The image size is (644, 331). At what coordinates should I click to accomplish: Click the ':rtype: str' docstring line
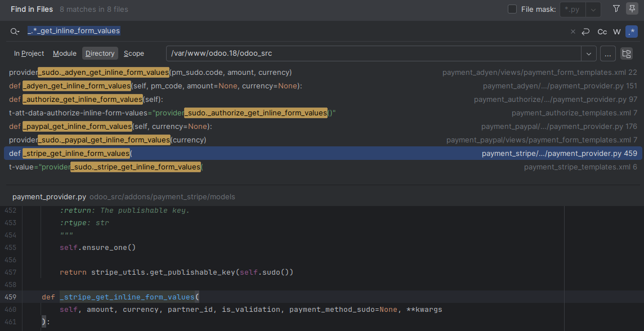tap(84, 223)
